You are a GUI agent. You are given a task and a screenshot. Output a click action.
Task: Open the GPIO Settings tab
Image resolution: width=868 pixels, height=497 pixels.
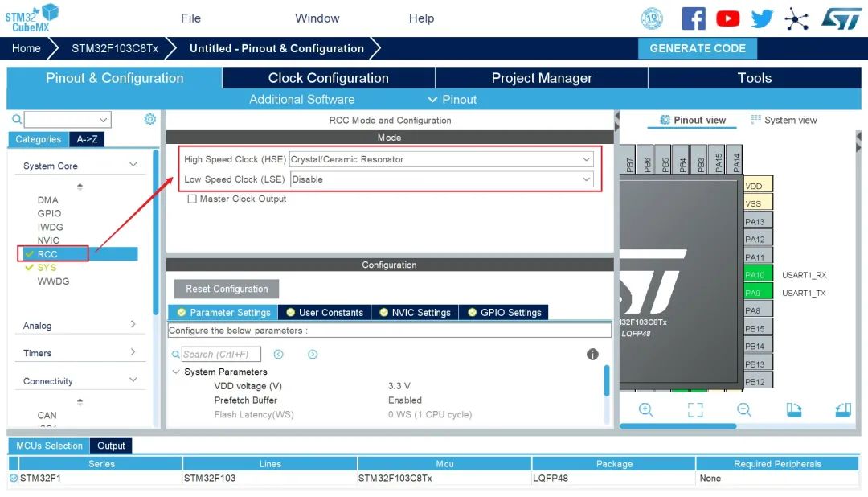pos(504,313)
